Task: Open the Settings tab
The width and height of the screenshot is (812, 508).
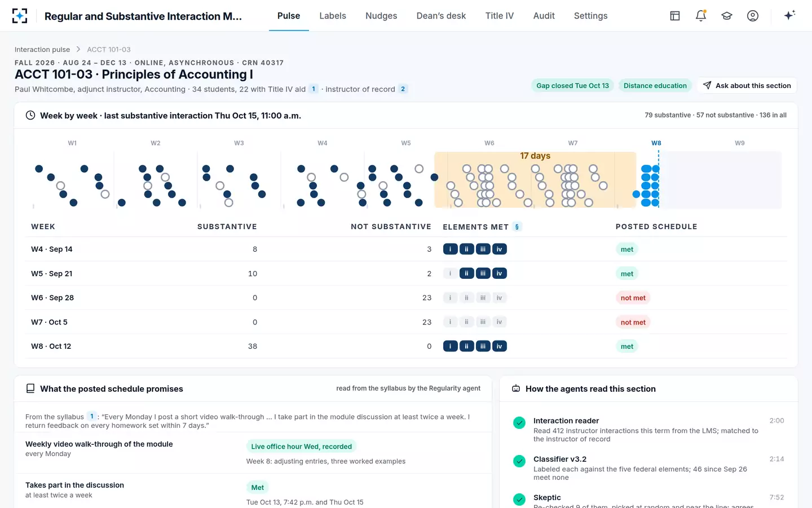Action: click(x=591, y=16)
